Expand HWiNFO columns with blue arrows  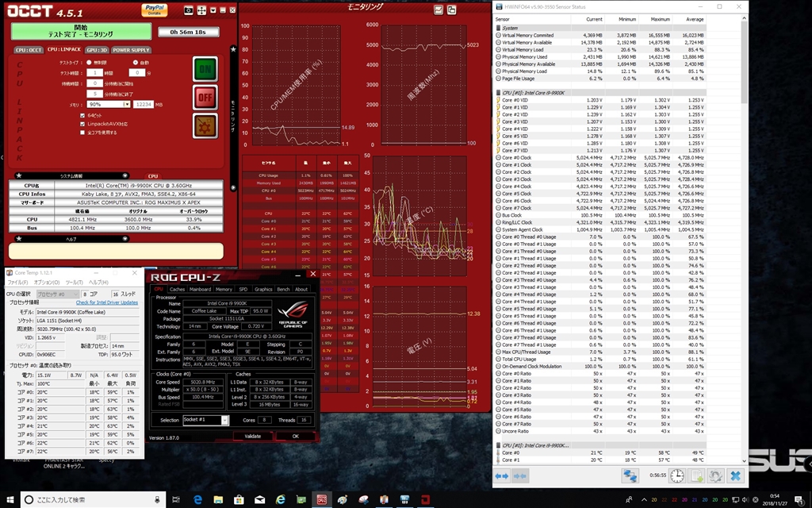[x=503, y=475]
